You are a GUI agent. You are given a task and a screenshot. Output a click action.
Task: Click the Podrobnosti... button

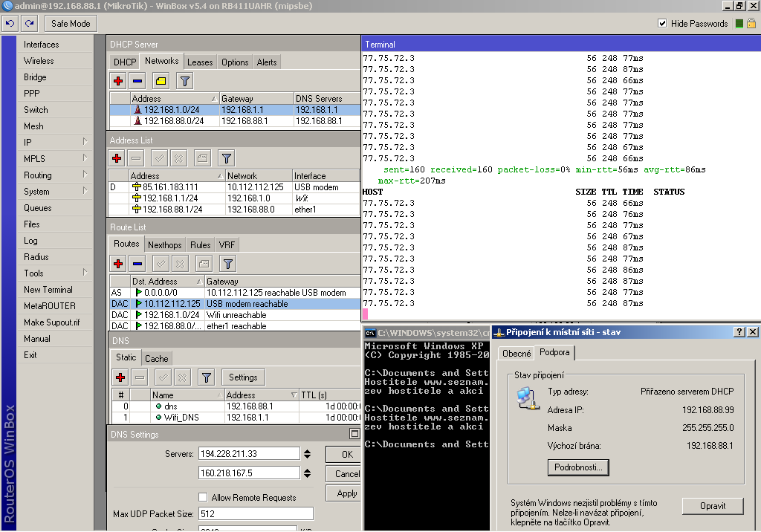578,467
